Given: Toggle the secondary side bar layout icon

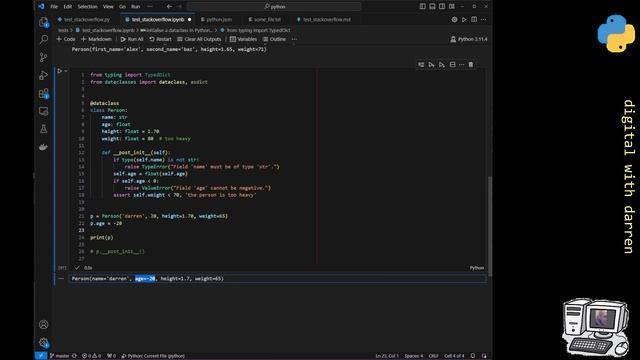Looking at the screenshot, I should click(442, 7).
